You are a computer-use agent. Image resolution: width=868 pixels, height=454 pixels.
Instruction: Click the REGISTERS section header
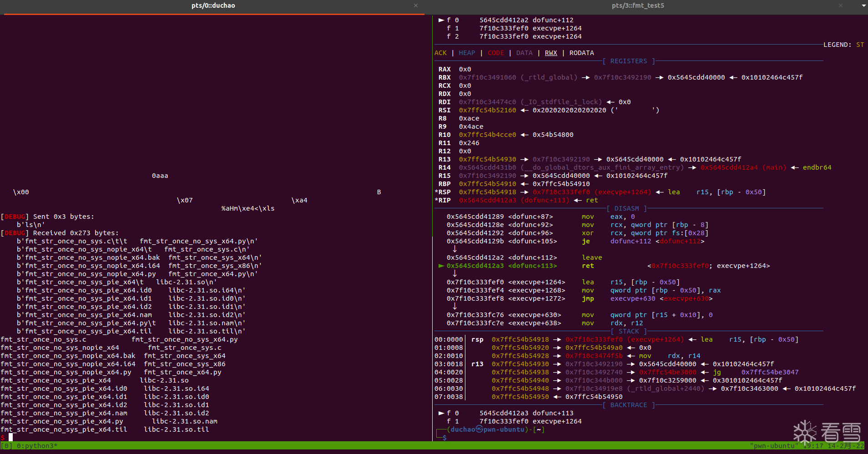pyautogui.click(x=628, y=61)
